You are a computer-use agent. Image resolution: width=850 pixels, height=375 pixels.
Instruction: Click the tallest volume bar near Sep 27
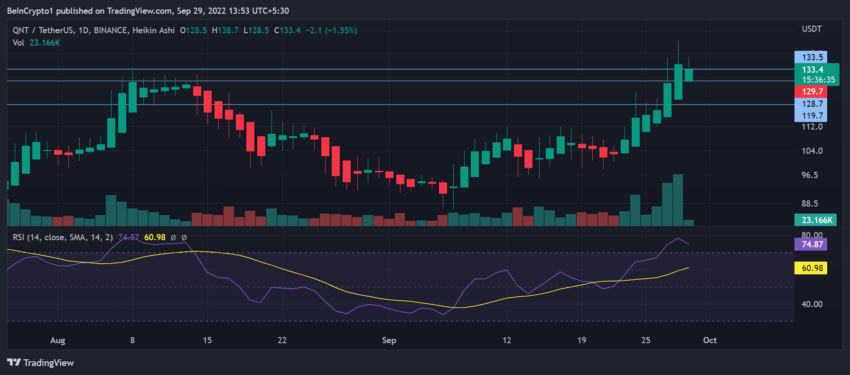[x=678, y=200]
